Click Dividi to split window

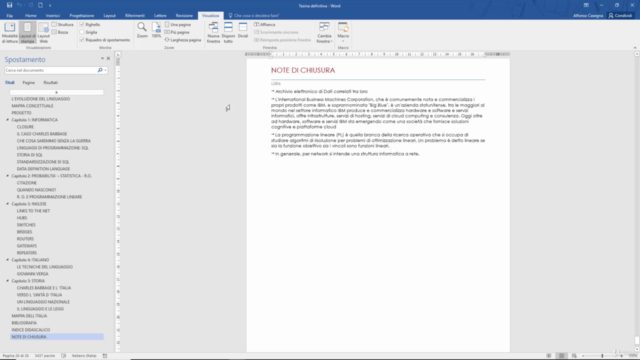point(243,31)
